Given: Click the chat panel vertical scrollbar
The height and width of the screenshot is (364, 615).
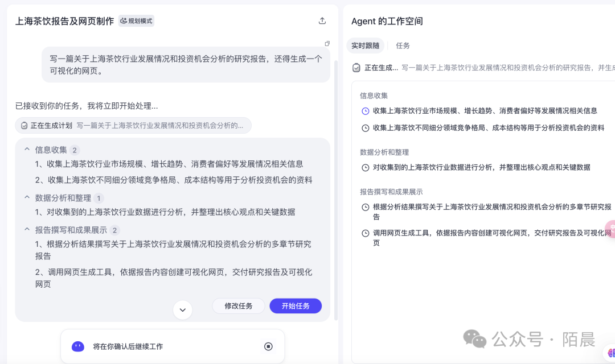Looking at the screenshot, I should point(336,188).
